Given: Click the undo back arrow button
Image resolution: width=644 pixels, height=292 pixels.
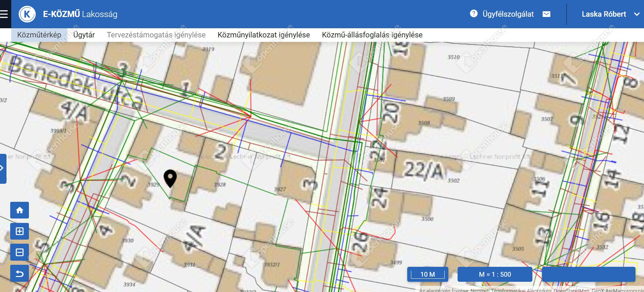Looking at the screenshot, I should pyautogui.click(x=19, y=274).
